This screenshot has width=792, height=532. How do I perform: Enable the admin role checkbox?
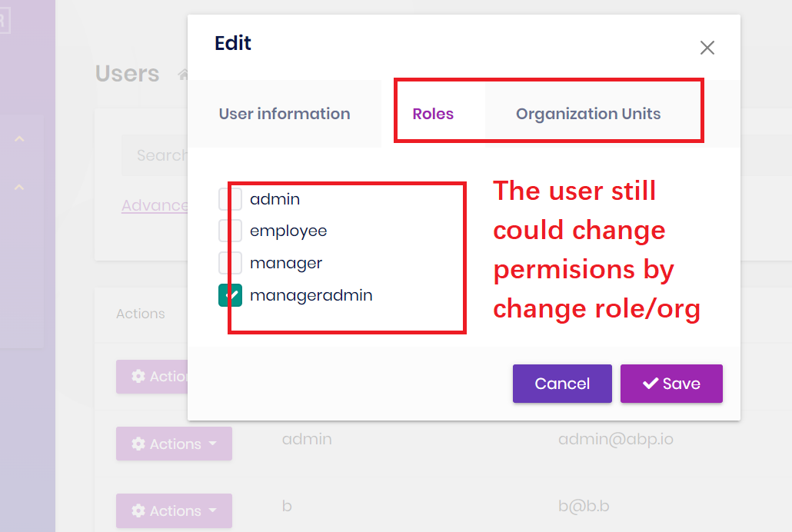pyautogui.click(x=231, y=199)
